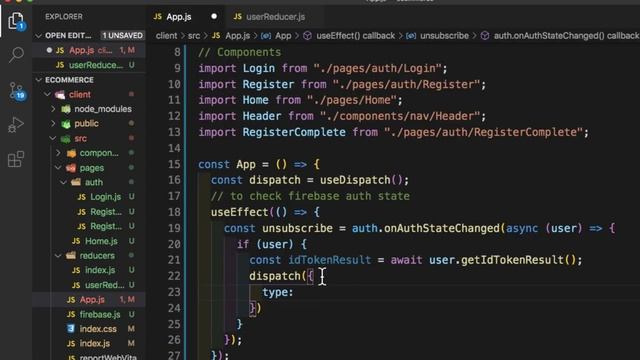Click App.js in the breadcrumb path
Image resolution: width=640 pixels, height=360 pixels.
coord(237,36)
